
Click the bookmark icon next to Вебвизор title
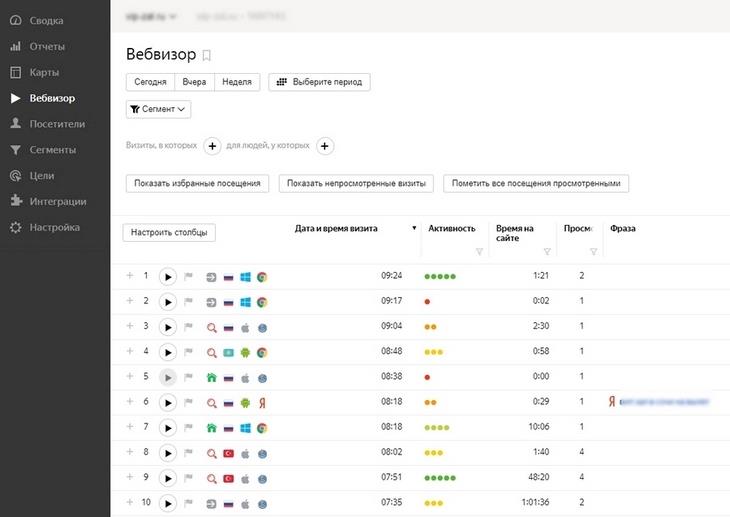coord(207,56)
